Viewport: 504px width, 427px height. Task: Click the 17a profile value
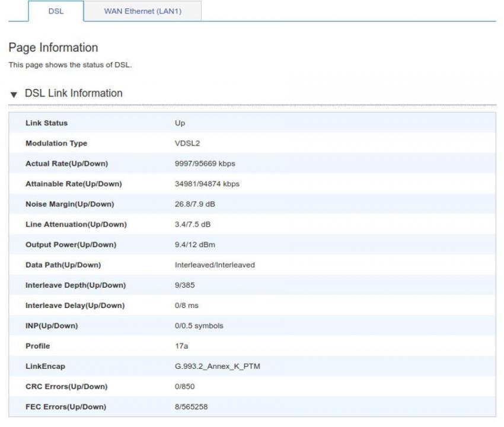(181, 346)
